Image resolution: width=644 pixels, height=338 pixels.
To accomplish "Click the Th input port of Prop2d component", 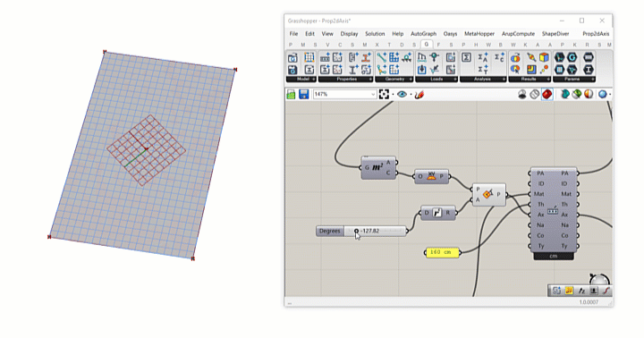I will pyautogui.click(x=530, y=205).
